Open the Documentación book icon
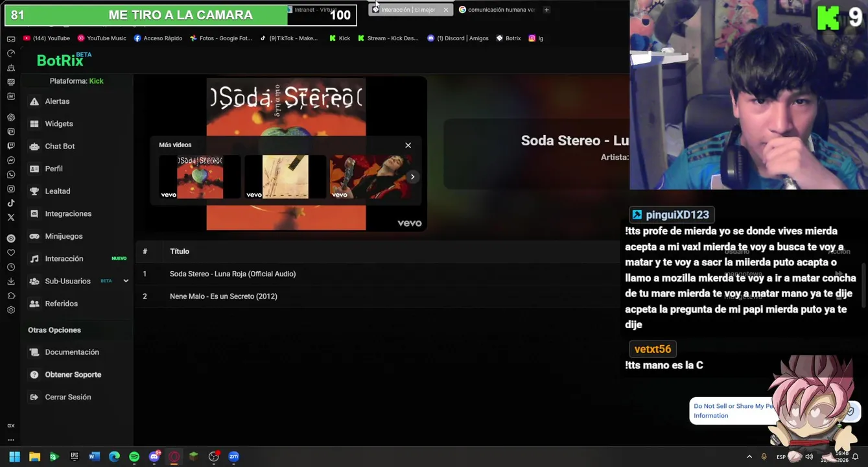Image resolution: width=868 pixels, height=467 pixels. 34,352
